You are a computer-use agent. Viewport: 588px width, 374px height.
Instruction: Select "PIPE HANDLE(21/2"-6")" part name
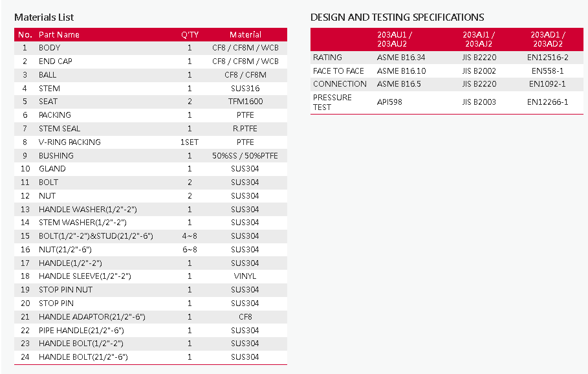[x=82, y=331]
